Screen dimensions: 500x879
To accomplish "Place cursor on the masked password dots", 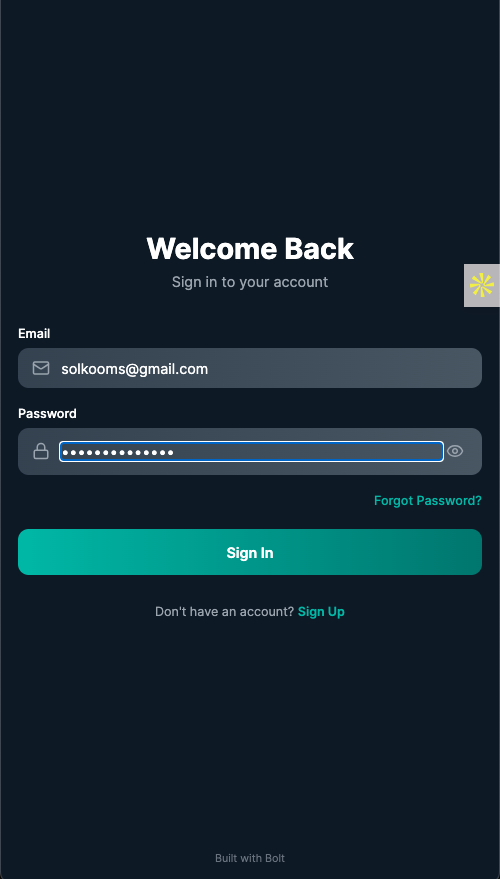I will (118, 452).
